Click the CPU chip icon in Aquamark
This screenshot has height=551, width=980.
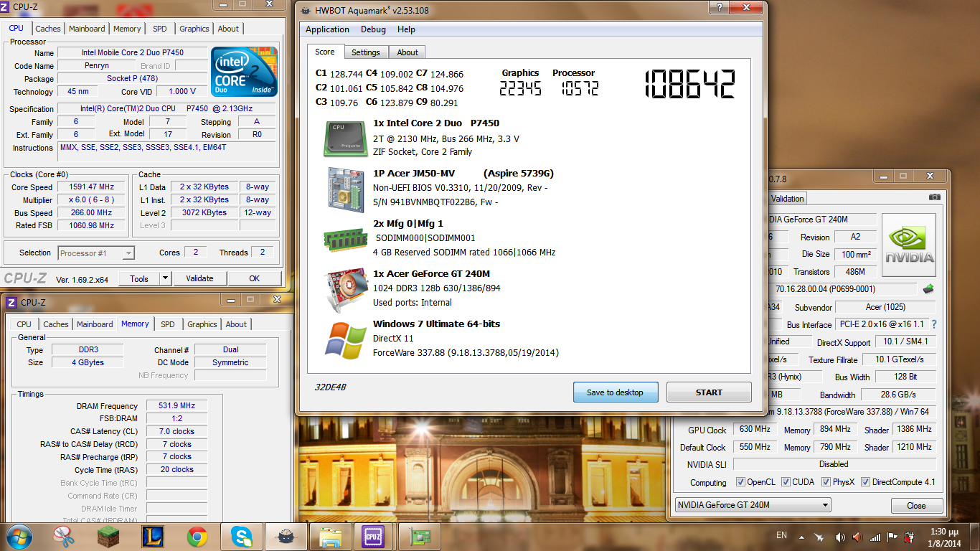click(347, 138)
